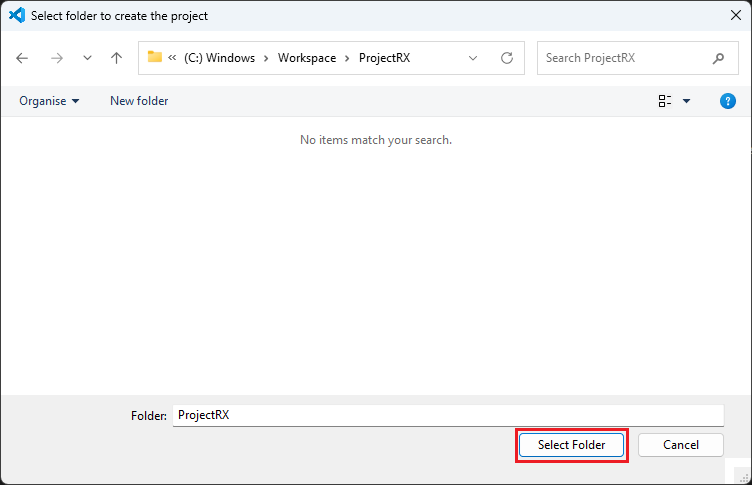
Task: Navigate to Workspace in breadcrumb
Action: coord(307,58)
